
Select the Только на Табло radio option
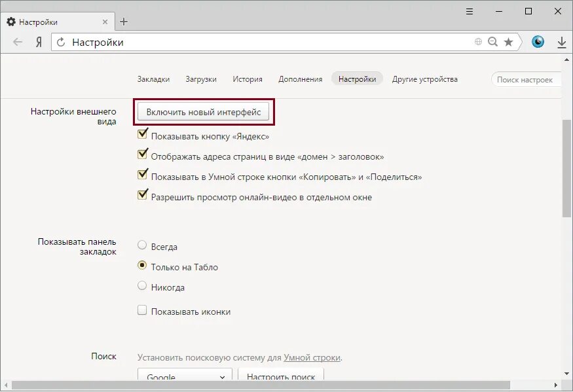tap(142, 265)
